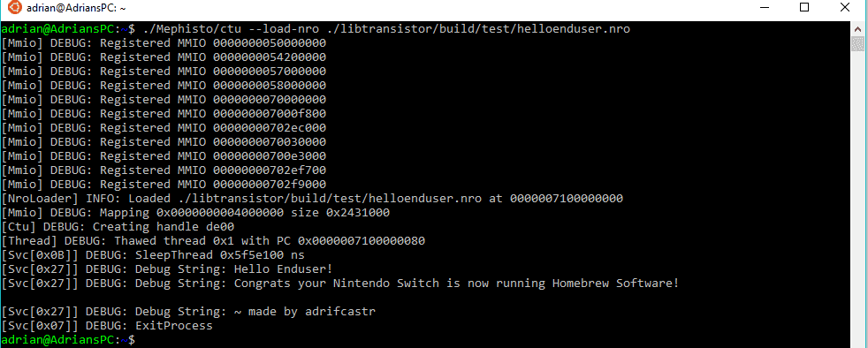This screenshot has width=868, height=348.
Task: Click the scrollbar track below the thumb
Action: (857, 200)
